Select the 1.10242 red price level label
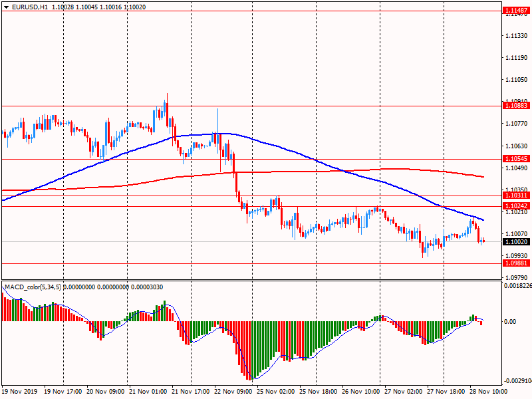The height and width of the screenshot is (399, 532). 516,206
